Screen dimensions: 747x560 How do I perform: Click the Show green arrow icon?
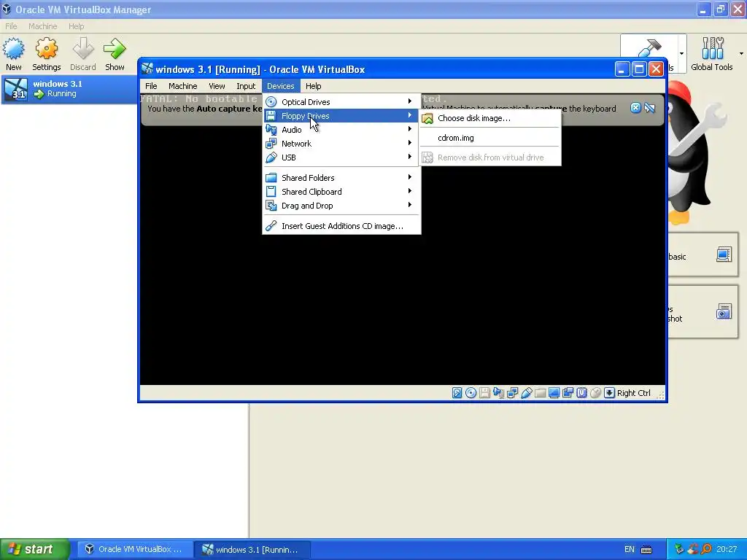[x=115, y=49]
